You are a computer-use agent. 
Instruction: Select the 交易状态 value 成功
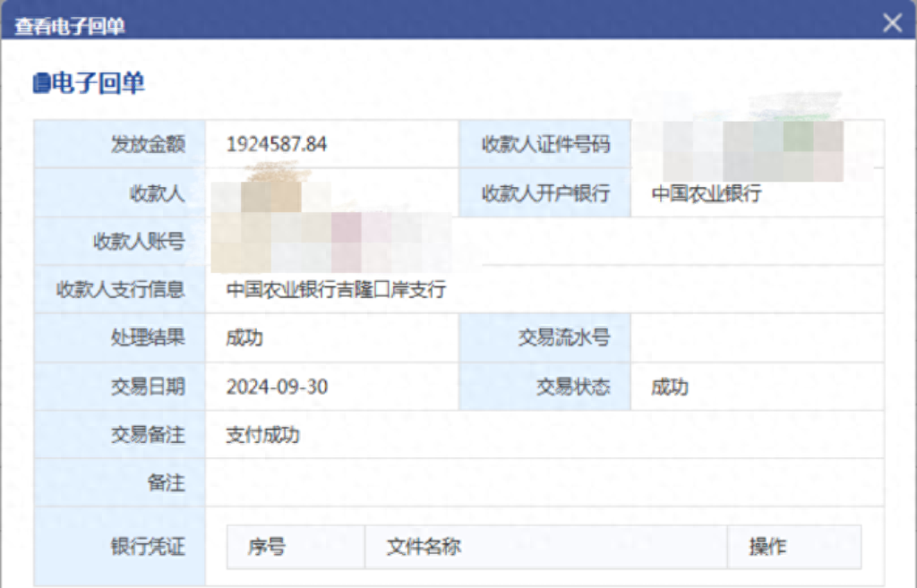tap(670, 387)
